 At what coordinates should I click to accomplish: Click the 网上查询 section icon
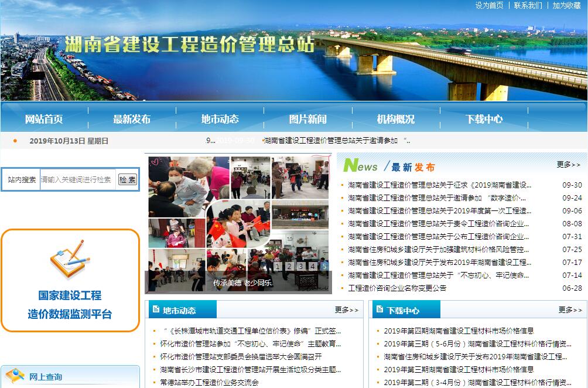point(15,376)
